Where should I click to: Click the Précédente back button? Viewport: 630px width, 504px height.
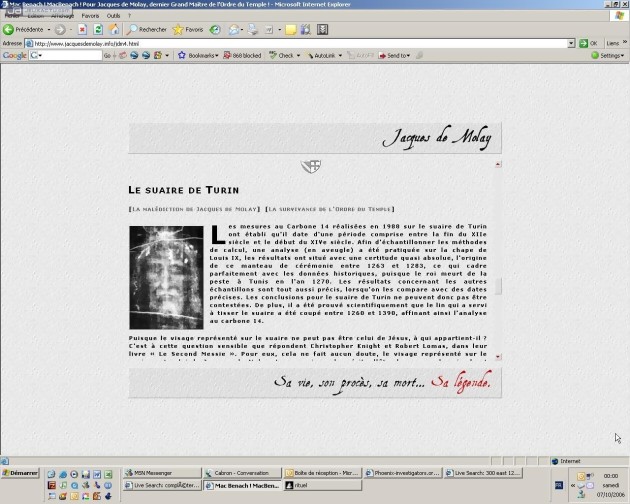[23, 30]
